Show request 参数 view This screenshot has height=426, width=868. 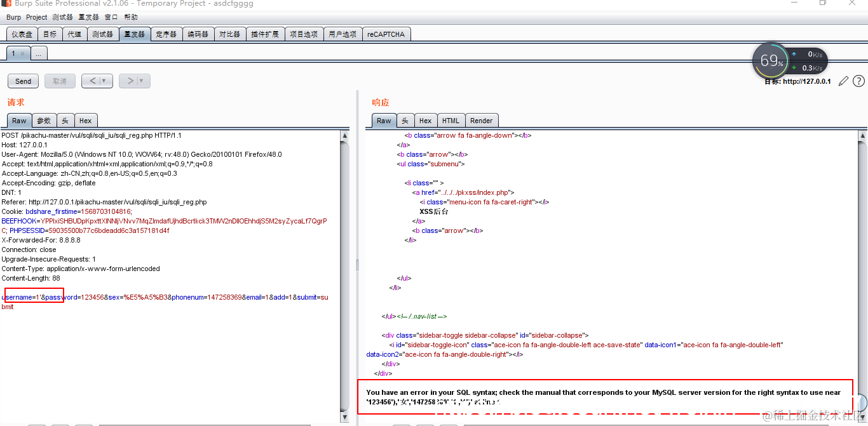pyautogui.click(x=44, y=121)
